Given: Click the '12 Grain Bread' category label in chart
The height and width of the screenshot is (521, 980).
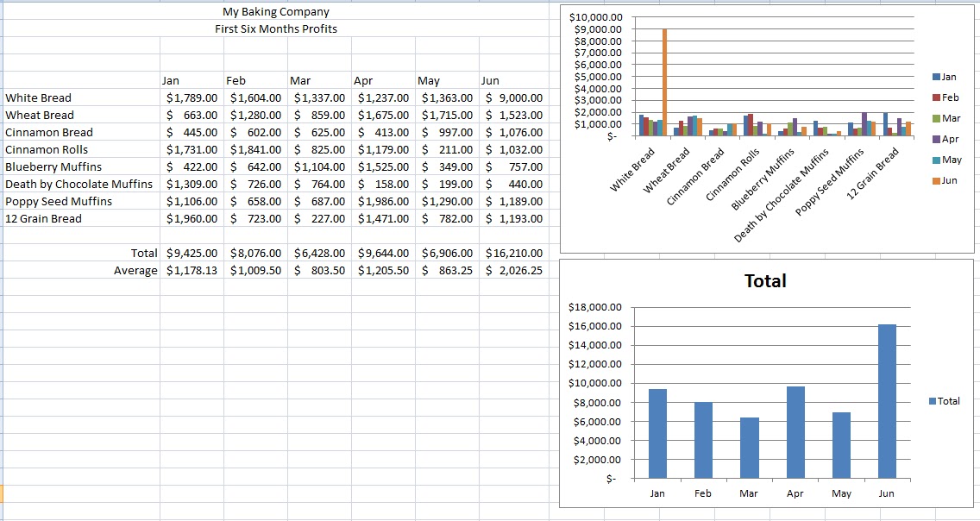Looking at the screenshot, I should pyautogui.click(x=872, y=173).
